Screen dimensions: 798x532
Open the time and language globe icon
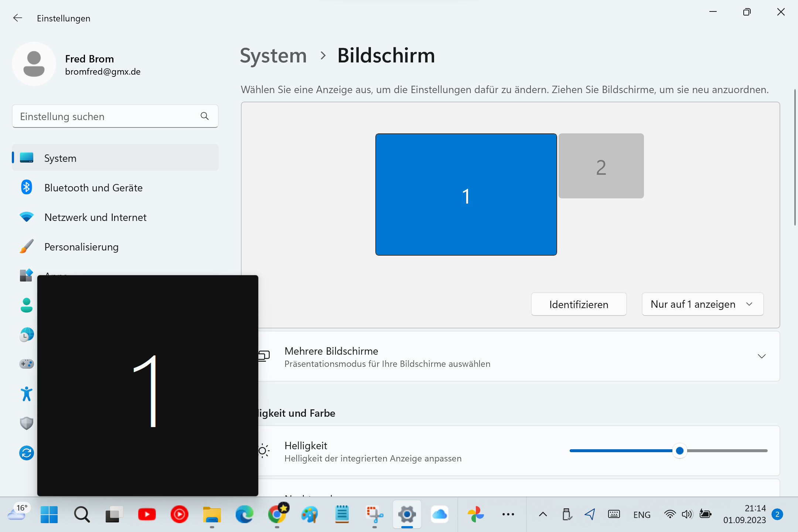pos(26,335)
